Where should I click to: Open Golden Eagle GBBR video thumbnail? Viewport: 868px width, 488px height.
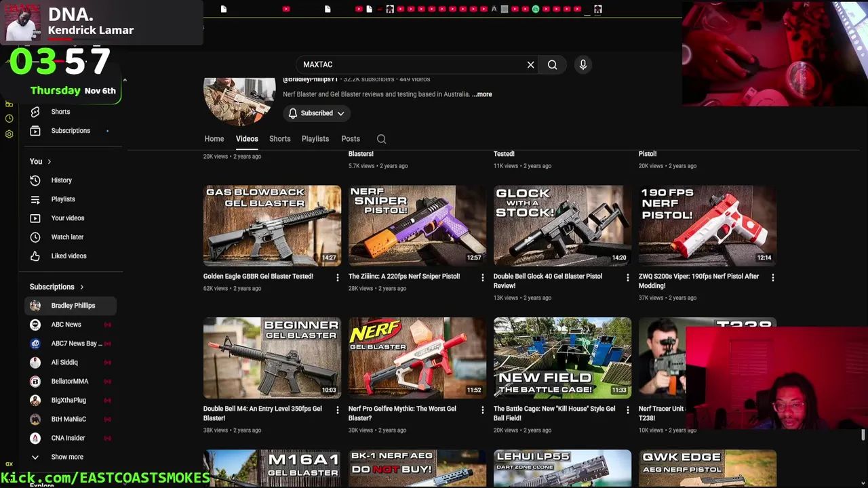pyautogui.click(x=272, y=225)
